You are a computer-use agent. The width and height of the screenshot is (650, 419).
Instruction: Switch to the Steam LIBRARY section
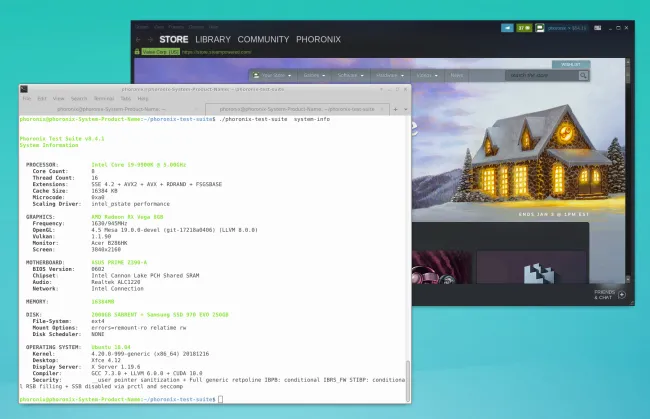click(x=213, y=39)
